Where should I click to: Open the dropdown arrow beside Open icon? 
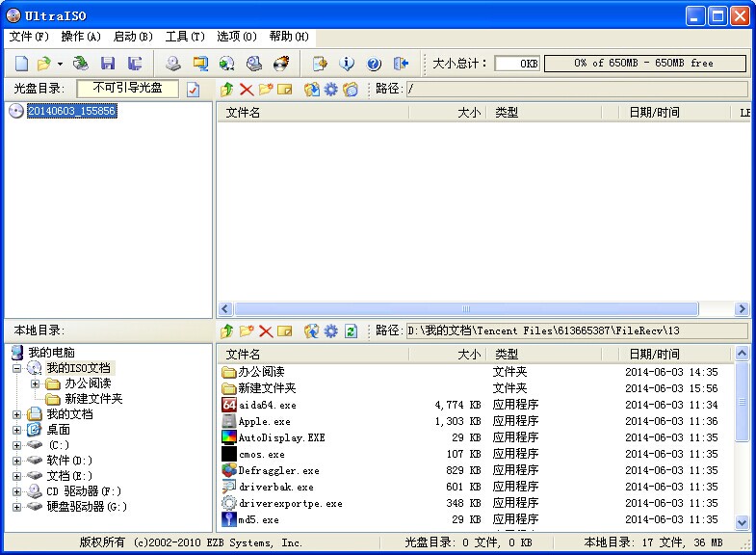(61, 64)
